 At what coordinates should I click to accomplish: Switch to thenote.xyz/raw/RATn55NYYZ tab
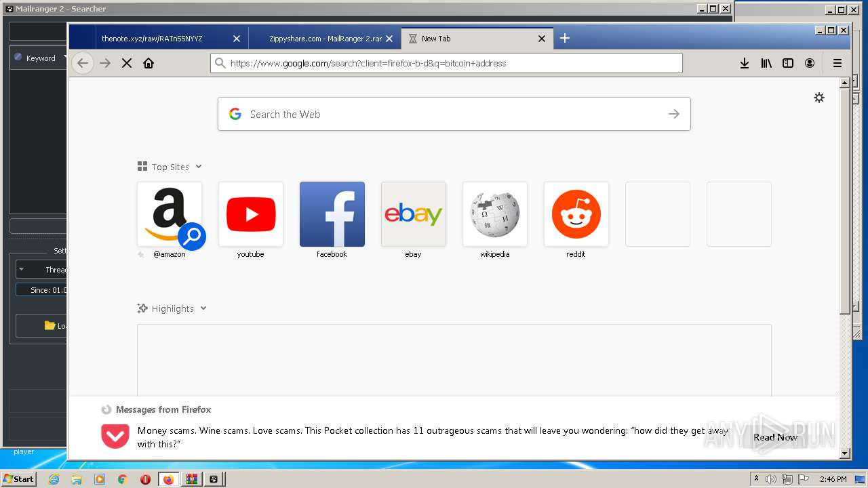pyautogui.click(x=172, y=39)
